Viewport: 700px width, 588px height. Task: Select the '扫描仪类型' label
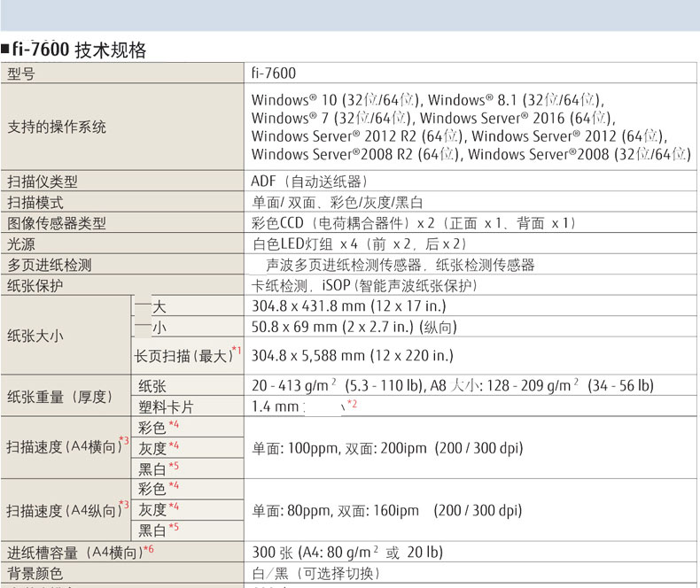tap(43, 182)
